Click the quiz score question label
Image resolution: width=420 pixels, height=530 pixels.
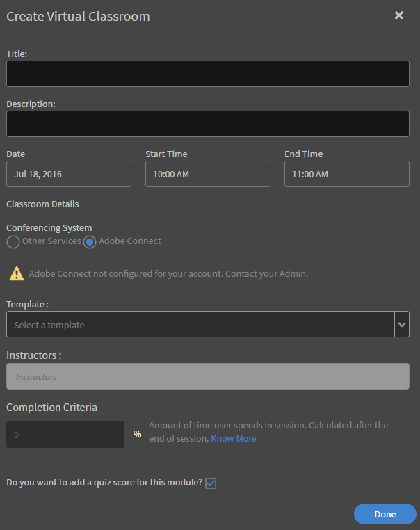(104, 482)
